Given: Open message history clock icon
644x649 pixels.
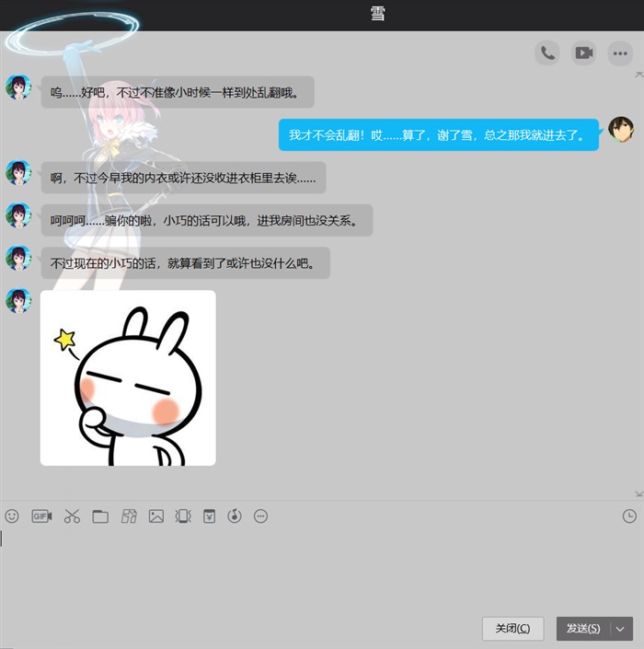Looking at the screenshot, I should click(x=629, y=516).
